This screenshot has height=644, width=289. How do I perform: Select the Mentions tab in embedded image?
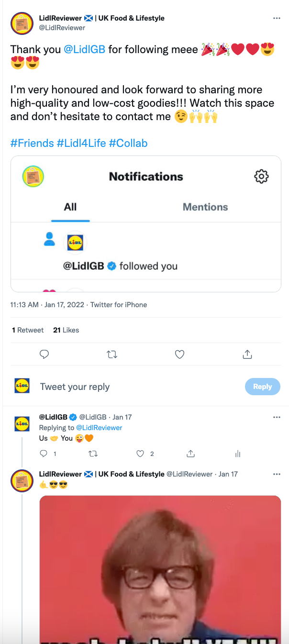205,207
